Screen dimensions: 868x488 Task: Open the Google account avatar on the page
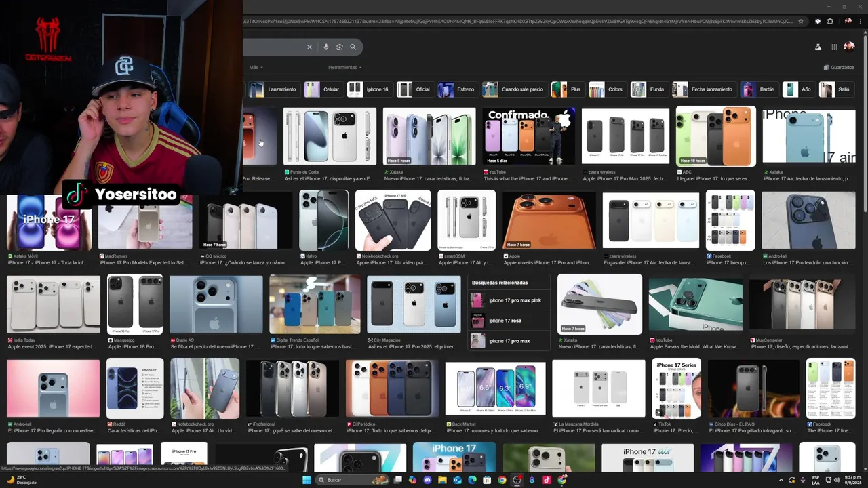[849, 47]
